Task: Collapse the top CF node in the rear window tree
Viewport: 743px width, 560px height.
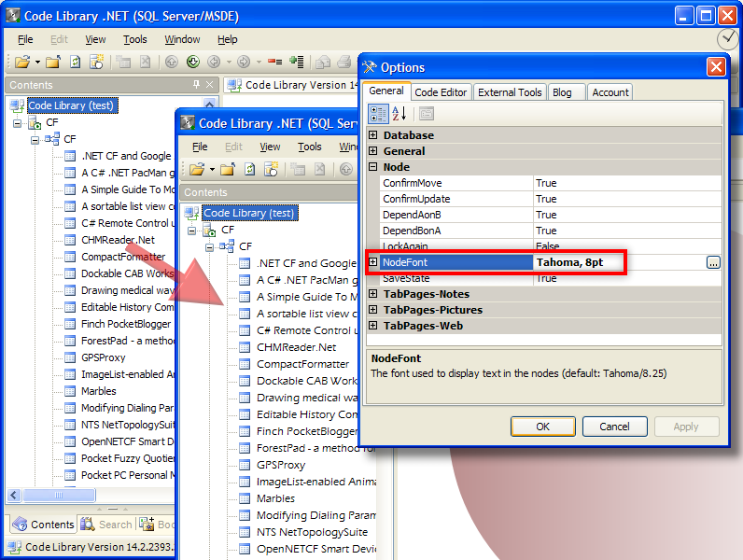Action: click(x=17, y=123)
